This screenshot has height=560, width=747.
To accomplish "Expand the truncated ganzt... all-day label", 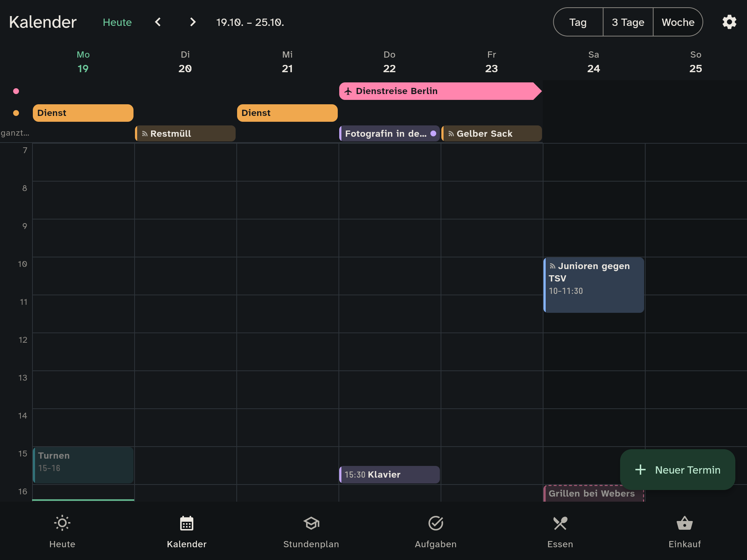I will click(x=15, y=133).
